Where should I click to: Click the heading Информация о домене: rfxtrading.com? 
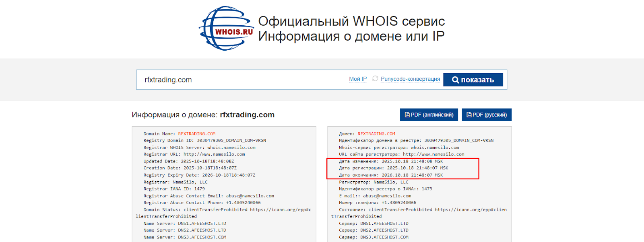(x=203, y=115)
